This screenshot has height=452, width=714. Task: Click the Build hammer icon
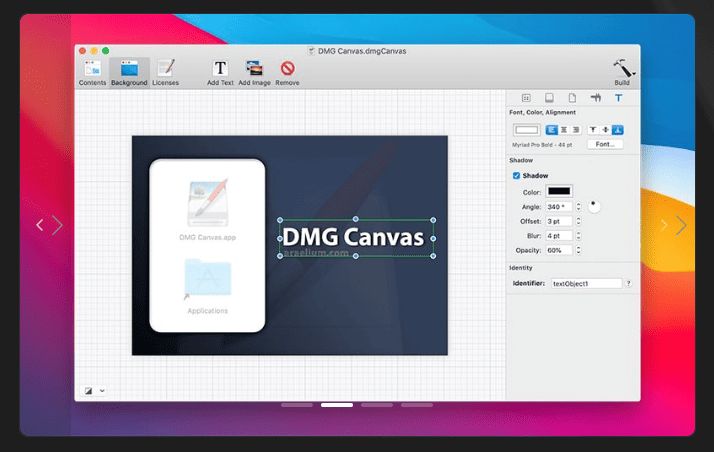click(622, 68)
